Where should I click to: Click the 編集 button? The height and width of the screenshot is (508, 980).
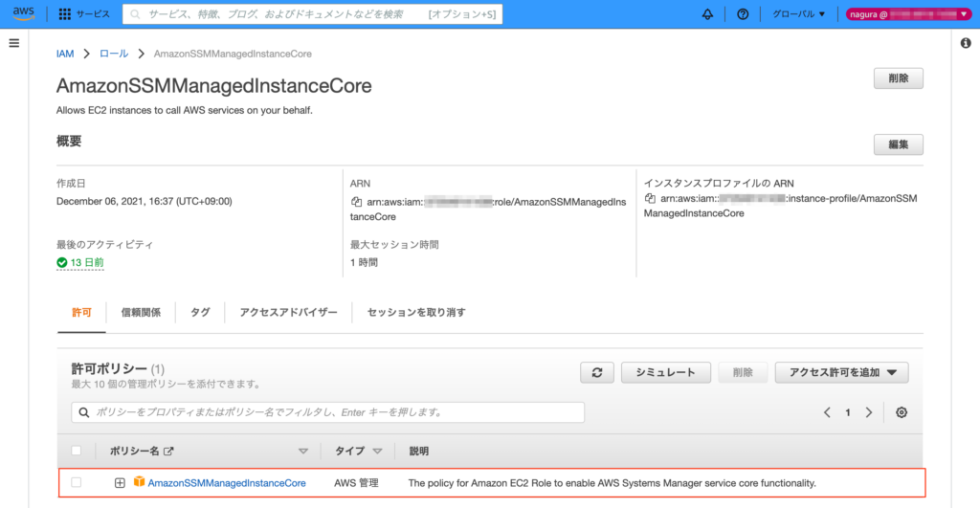click(898, 144)
